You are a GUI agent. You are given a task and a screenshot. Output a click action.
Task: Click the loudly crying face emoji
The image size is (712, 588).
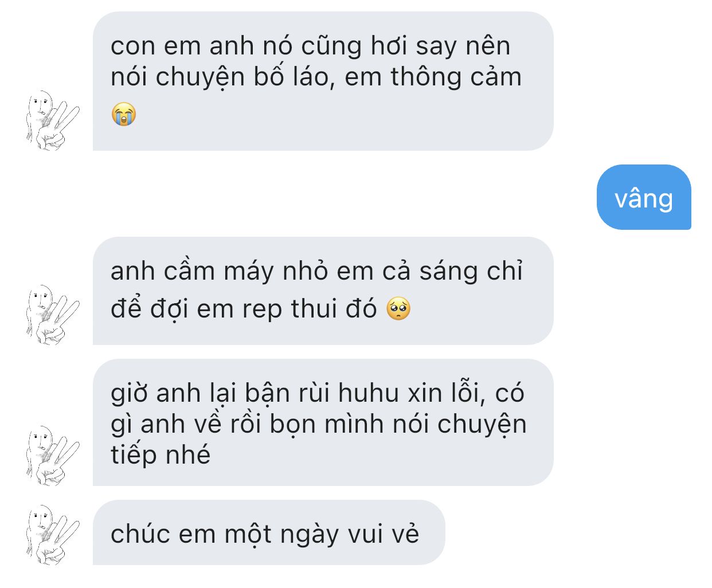coord(124,114)
